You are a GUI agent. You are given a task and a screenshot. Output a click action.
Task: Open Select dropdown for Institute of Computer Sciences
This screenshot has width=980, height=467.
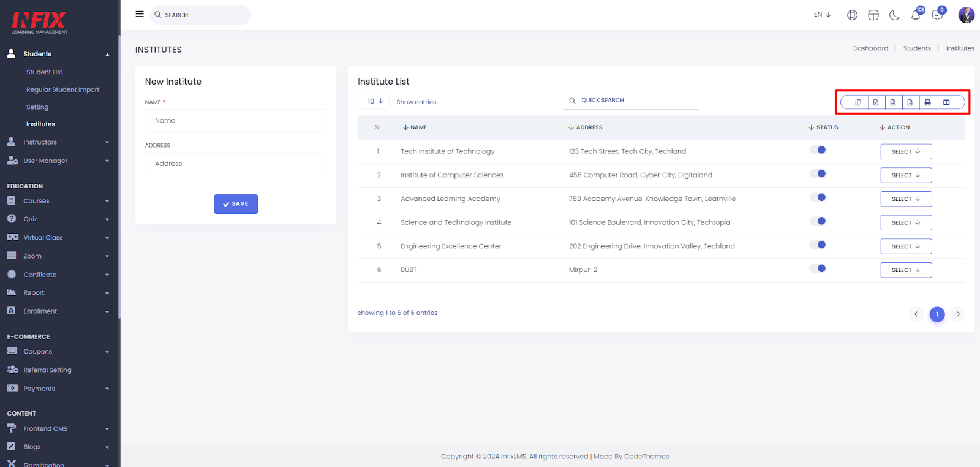(x=906, y=175)
